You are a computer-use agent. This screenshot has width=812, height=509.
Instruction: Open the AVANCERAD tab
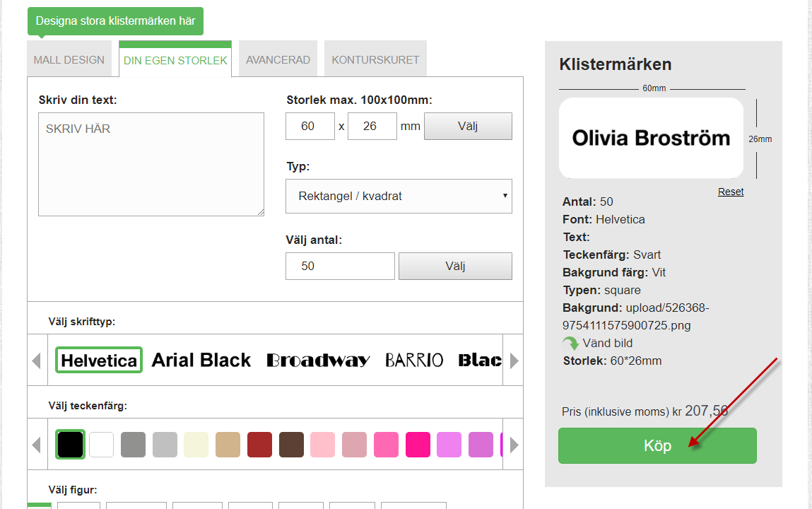[x=278, y=59]
